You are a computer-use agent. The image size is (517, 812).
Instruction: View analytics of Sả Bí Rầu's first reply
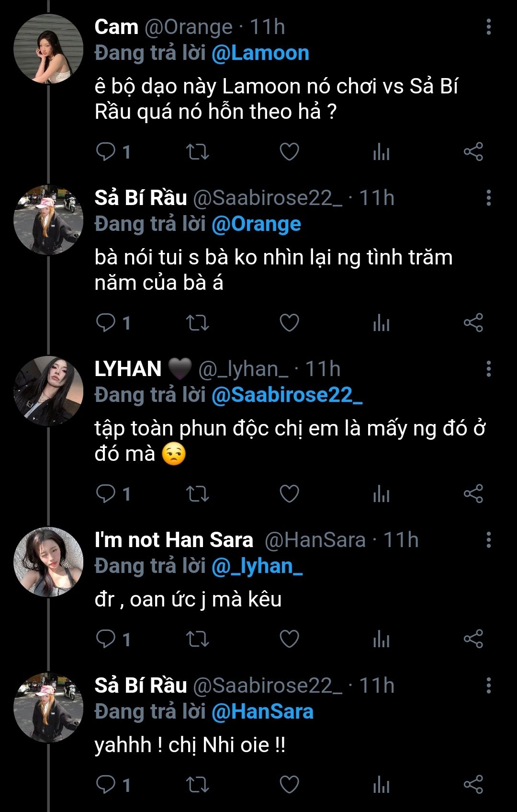(381, 323)
